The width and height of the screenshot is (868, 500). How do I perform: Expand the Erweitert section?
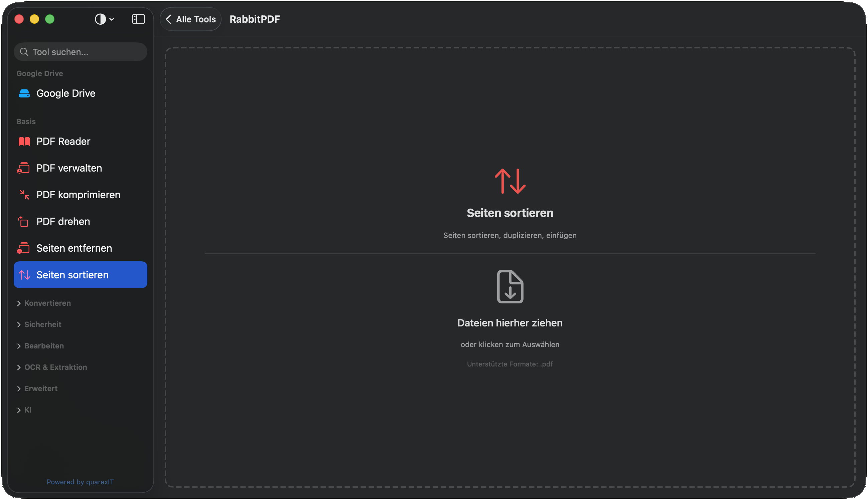coord(37,389)
